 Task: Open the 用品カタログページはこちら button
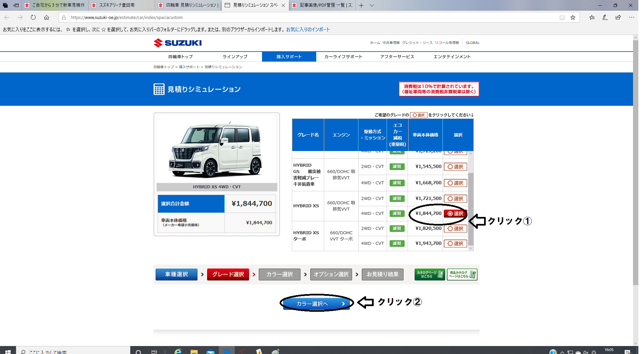(x=462, y=274)
